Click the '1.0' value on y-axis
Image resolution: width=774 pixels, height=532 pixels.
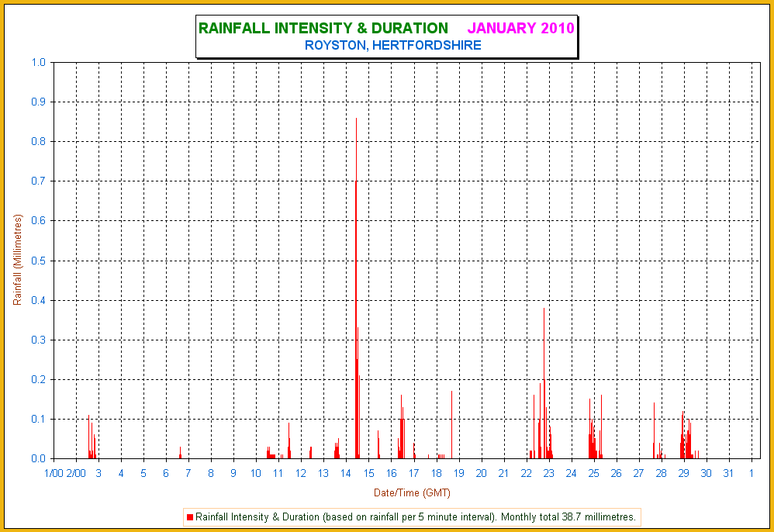39,63
